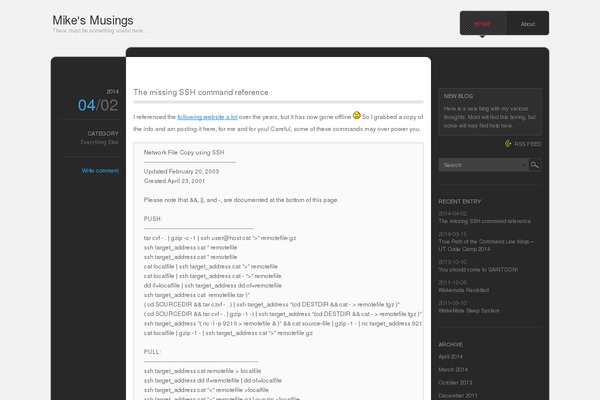Click the 'Network File Copy using SSH' heading text
The image size is (600, 400).
(x=184, y=152)
